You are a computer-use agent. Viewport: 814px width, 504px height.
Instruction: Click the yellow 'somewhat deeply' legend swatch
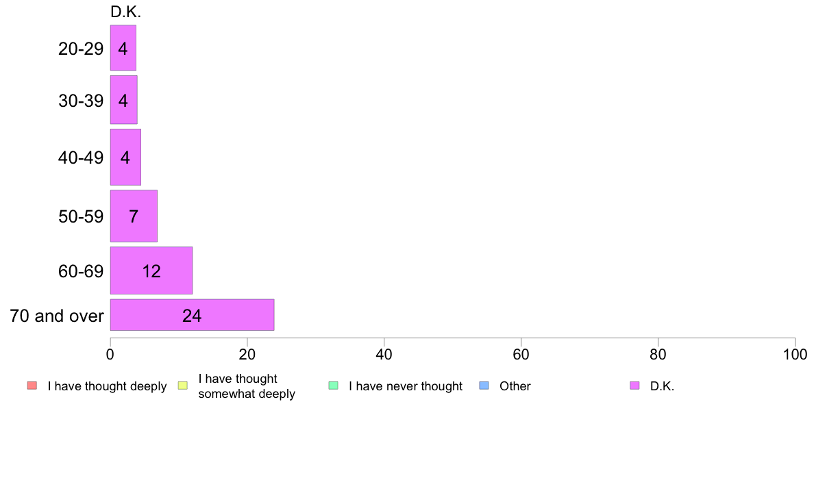pos(183,386)
